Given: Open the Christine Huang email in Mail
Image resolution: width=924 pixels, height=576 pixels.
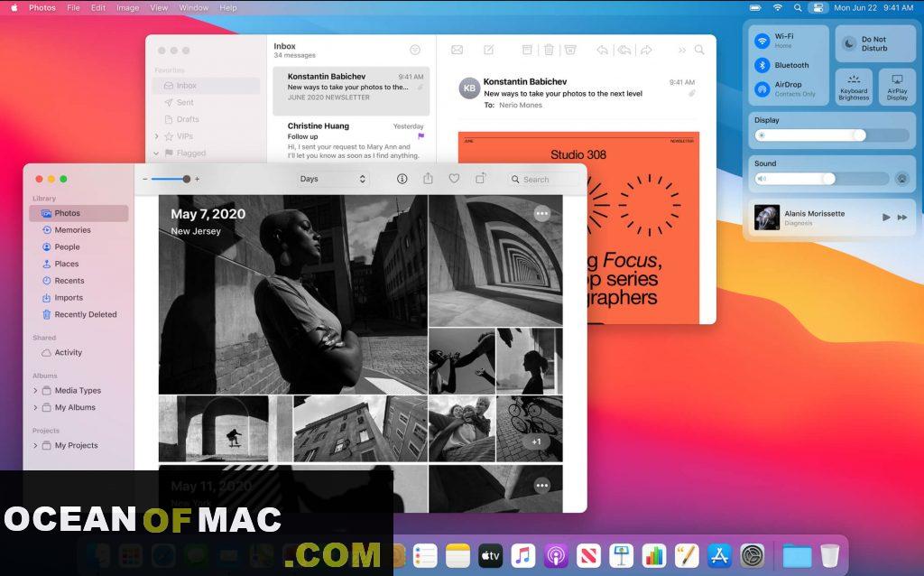Looking at the screenshot, I should click(351, 140).
